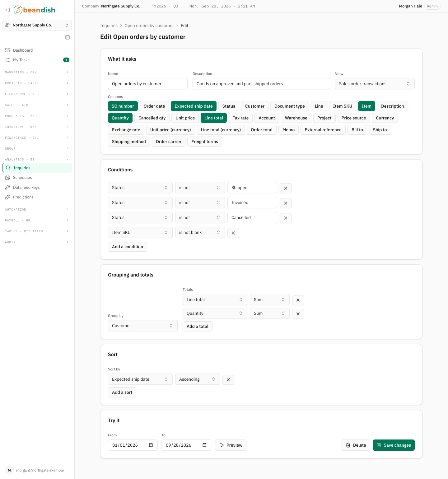
Task: Collapse the Analytics - BI sidebar section
Action: tap(37, 159)
